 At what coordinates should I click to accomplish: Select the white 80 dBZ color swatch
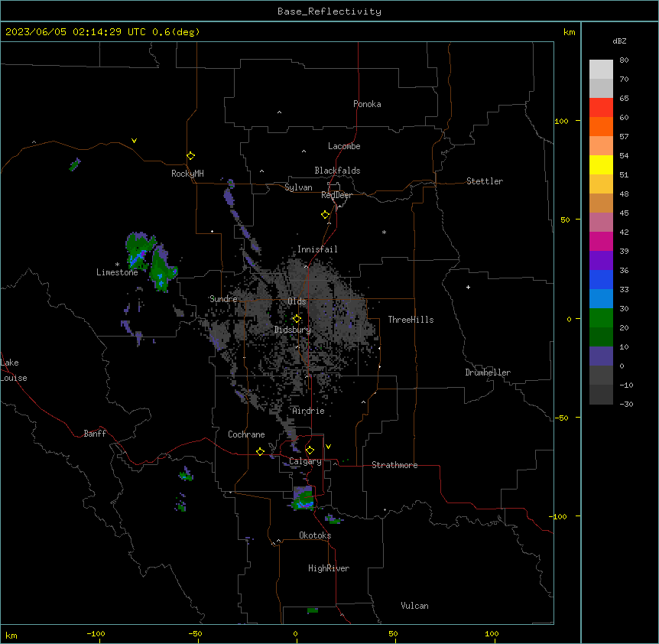tap(601, 70)
